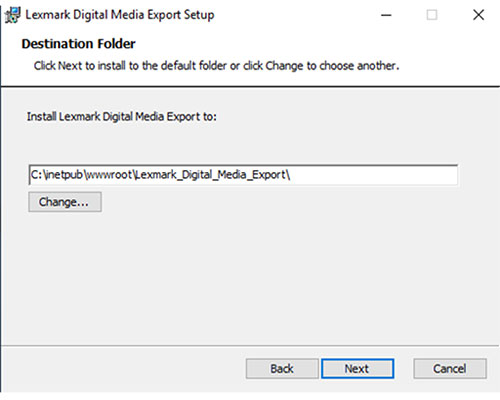The height and width of the screenshot is (400, 500).
Task: Cancel the Lexmark setup
Action: 450,369
